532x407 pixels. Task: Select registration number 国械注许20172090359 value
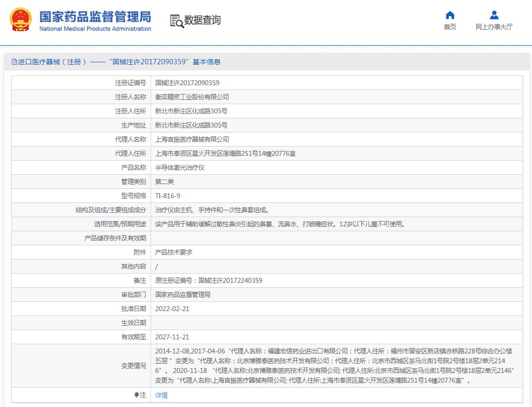187,83
